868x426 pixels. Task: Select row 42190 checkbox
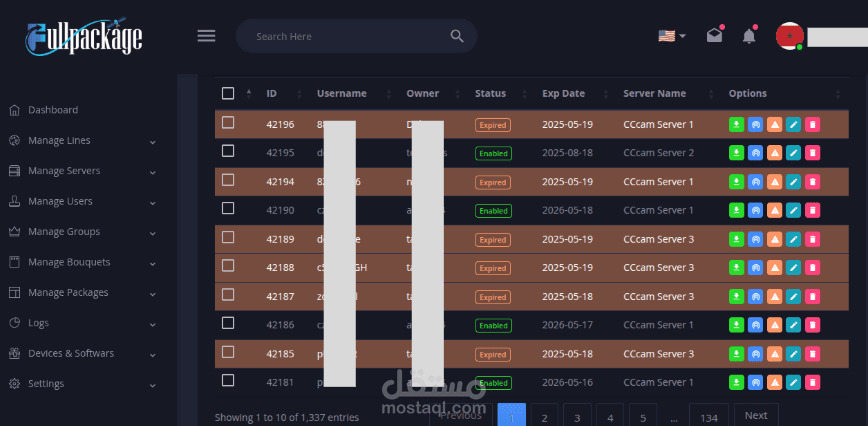228,208
